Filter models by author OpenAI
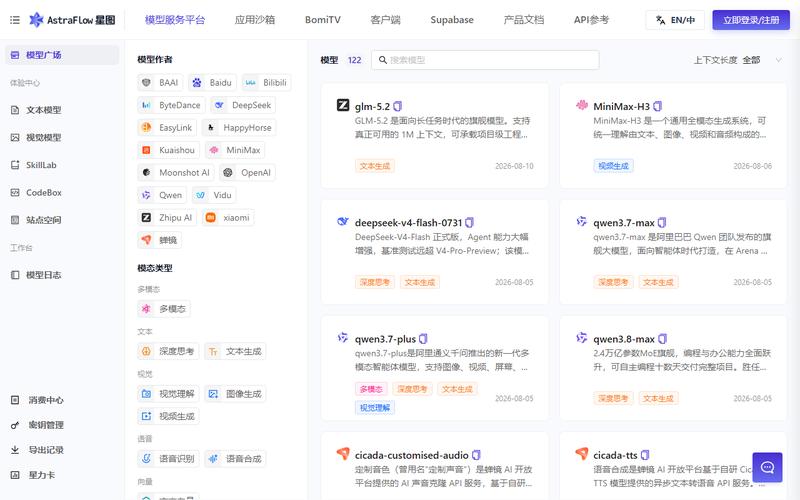The image size is (800, 500). (x=247, y=172)
